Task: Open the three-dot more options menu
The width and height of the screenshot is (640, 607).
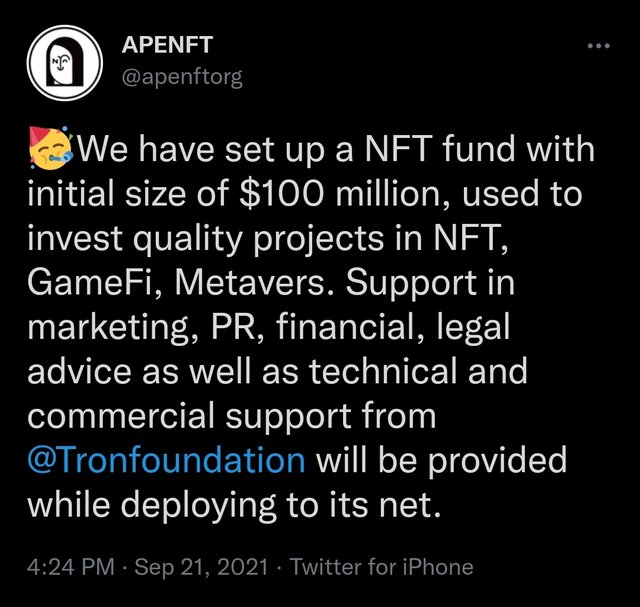Action: click(598, 46)
